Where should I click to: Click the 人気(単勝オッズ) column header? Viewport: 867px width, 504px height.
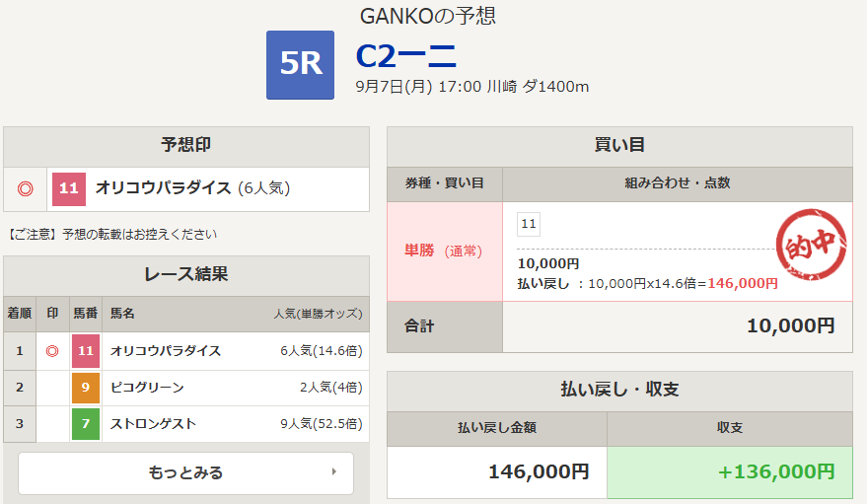[x=318, y=314]
